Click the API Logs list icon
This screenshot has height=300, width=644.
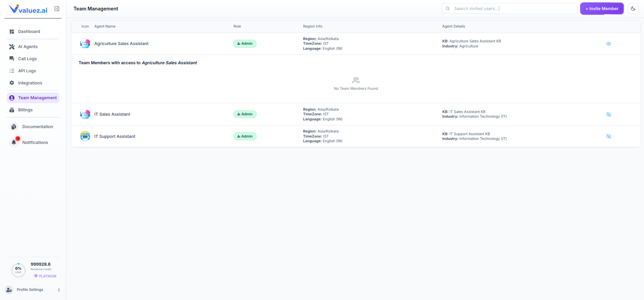pyautogui.click(x=12, y=71)
